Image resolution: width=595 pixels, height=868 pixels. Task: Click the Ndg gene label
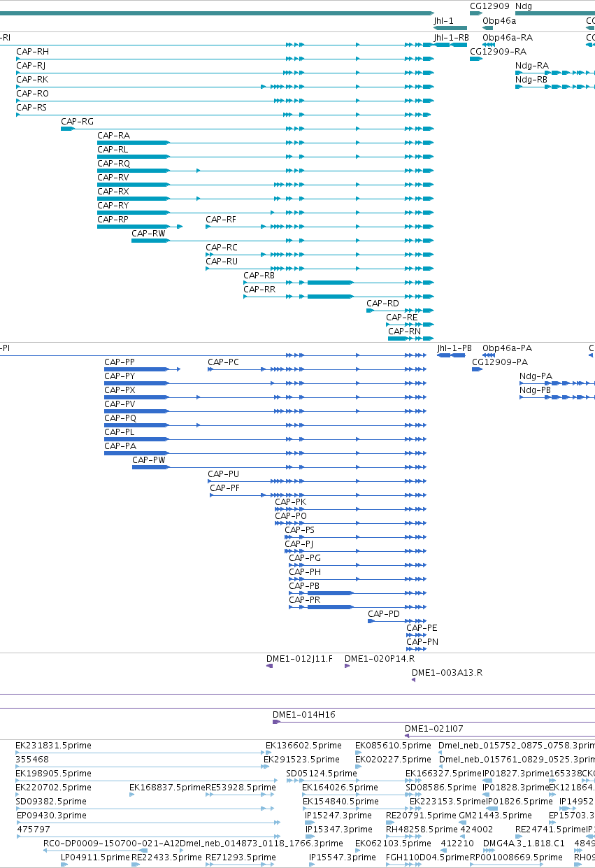click(524, 7)
